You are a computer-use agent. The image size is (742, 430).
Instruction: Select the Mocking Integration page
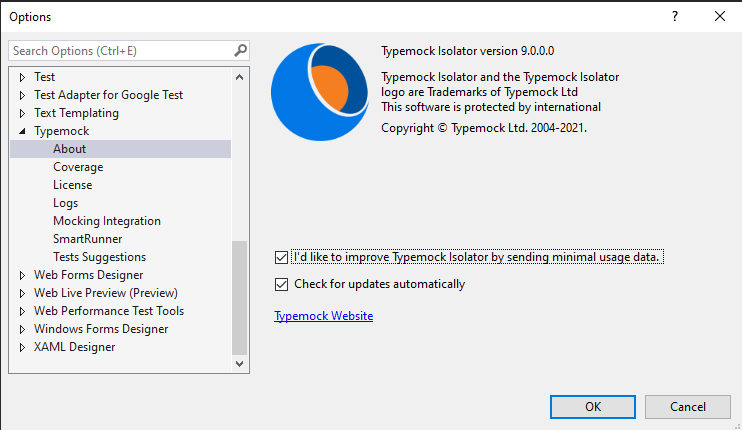106,221
